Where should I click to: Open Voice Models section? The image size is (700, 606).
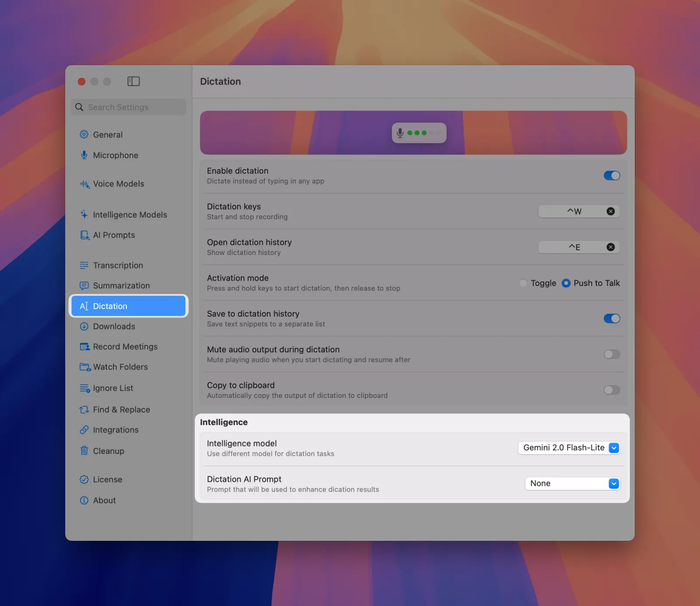point(129,184)
